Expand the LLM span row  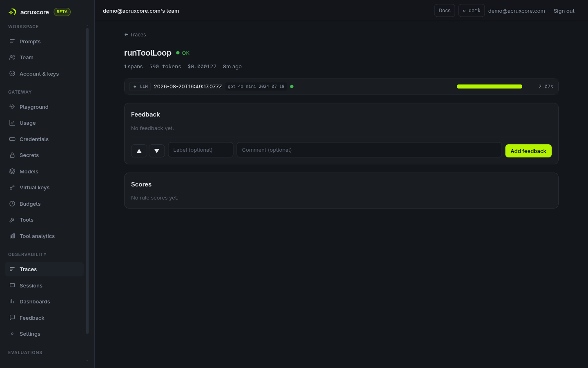341,87
